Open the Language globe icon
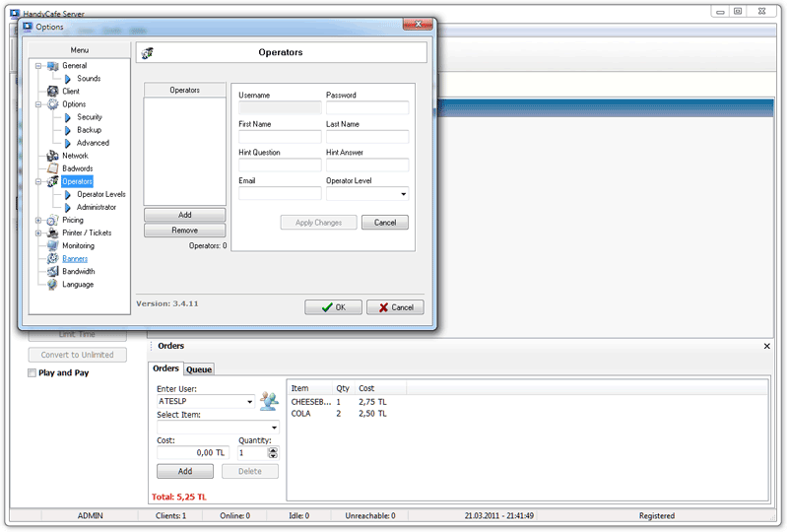Image resolution: width=788 pixels, height=532 pixels. 53,284
